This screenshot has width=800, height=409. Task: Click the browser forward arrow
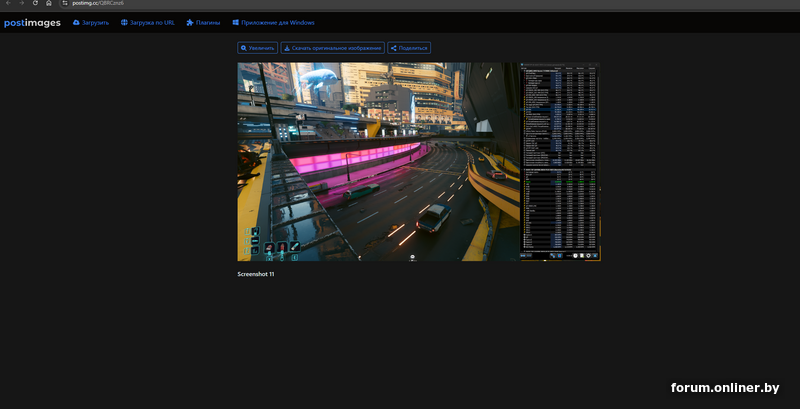[x=21, y=4]
